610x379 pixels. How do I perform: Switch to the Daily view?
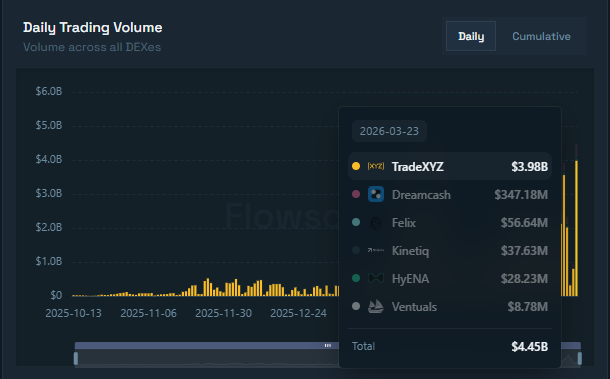(x=471, y=36)
